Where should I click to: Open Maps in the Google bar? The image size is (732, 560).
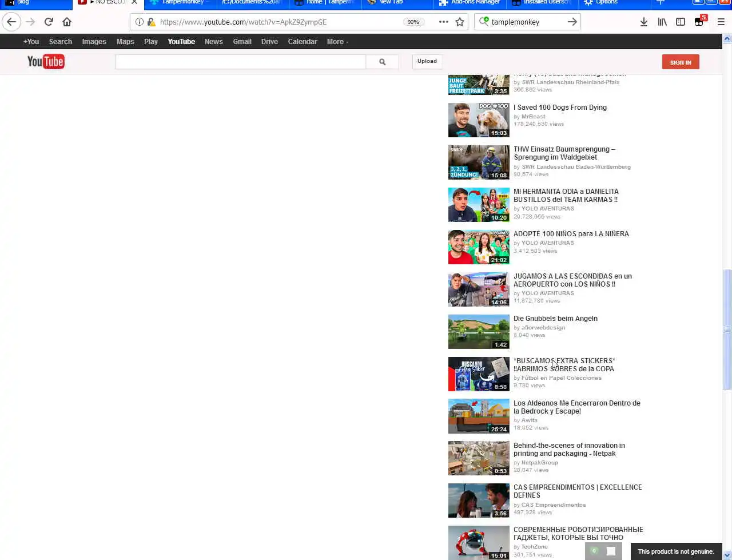point(125,42)
